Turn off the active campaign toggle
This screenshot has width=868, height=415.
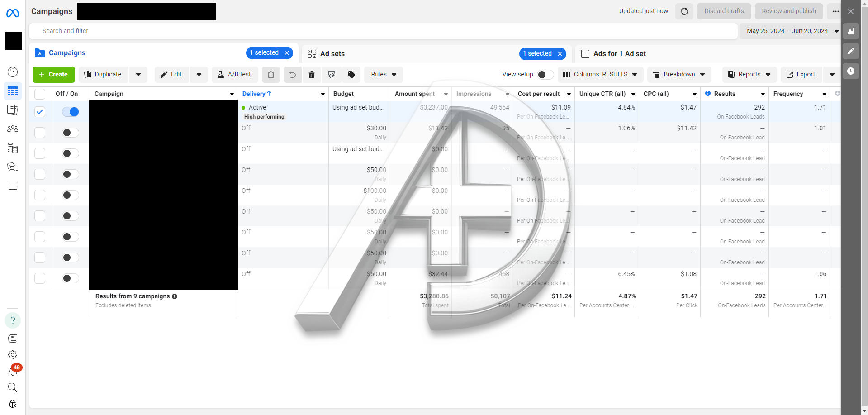click(71, 112)
